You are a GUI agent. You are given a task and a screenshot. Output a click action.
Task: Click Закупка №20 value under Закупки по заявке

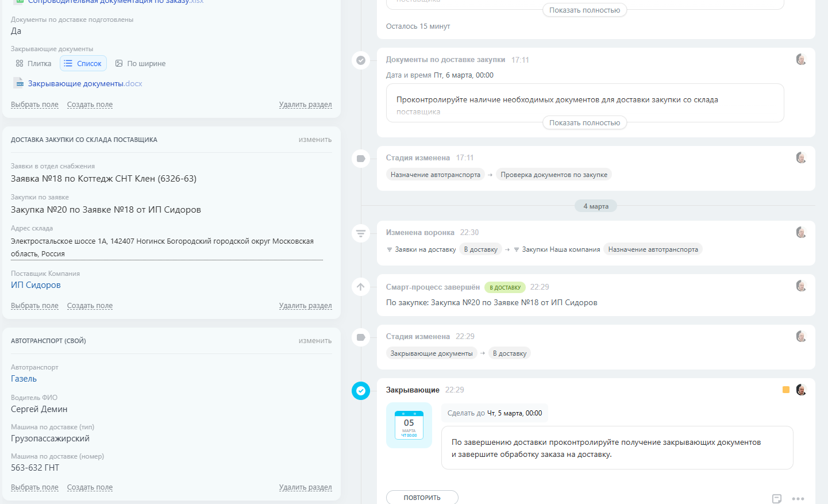point(106,210)
